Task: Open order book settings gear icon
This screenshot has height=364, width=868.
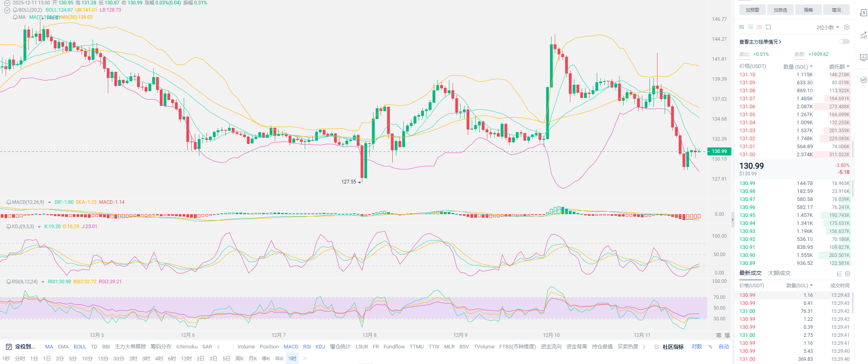Action: (x=846, y=27)
